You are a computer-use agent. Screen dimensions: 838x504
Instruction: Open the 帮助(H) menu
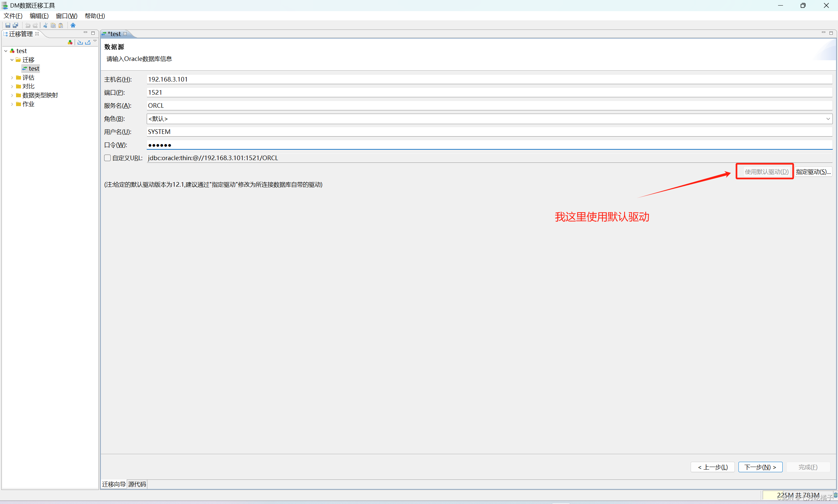[x=95, y=16]
